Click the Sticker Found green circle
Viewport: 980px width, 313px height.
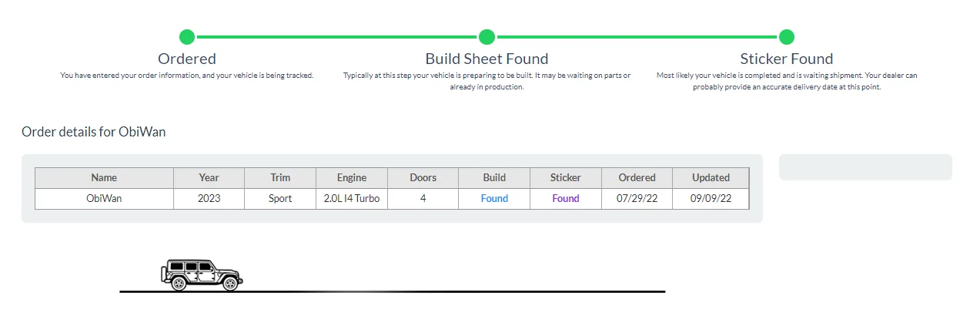(786, 37)
